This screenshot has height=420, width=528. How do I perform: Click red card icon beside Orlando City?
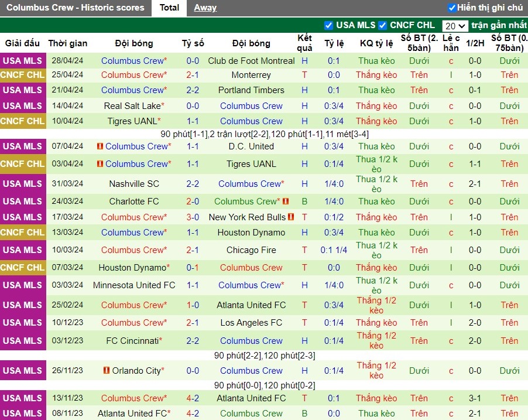pyautogui.click(x=107, y=370)
